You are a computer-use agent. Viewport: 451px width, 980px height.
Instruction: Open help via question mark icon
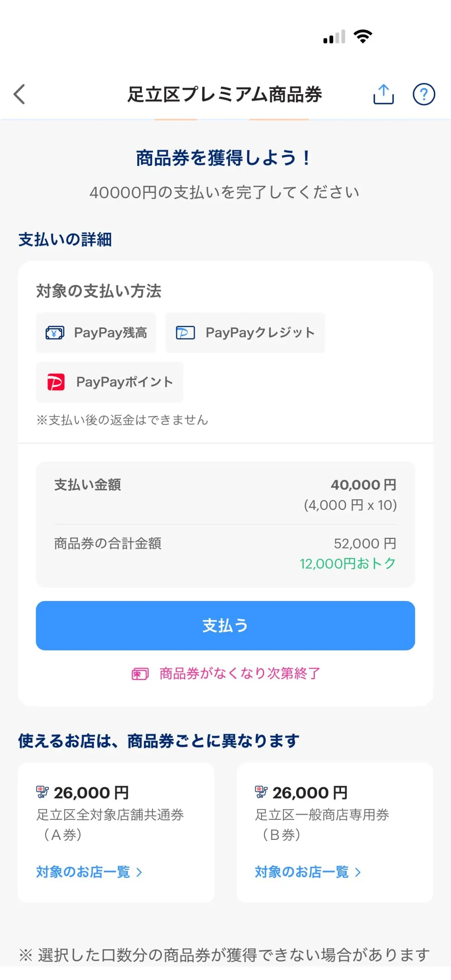click(x=423, y=94)
